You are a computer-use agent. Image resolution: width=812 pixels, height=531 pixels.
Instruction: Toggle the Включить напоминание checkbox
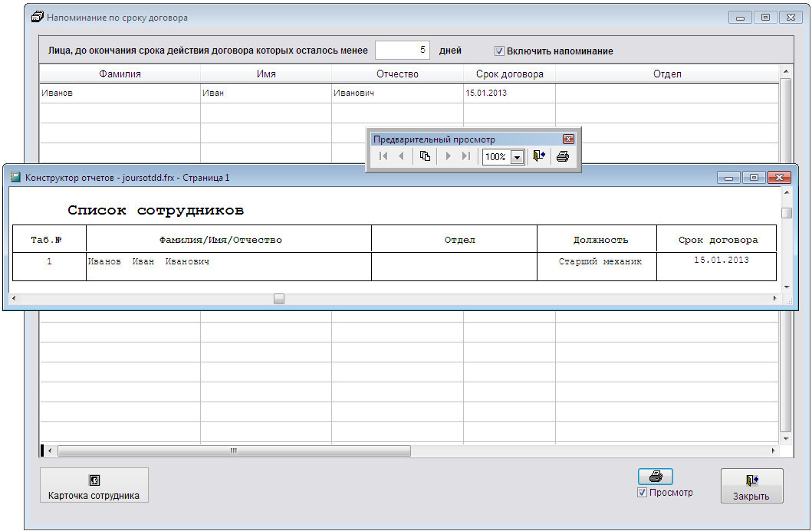499,51
